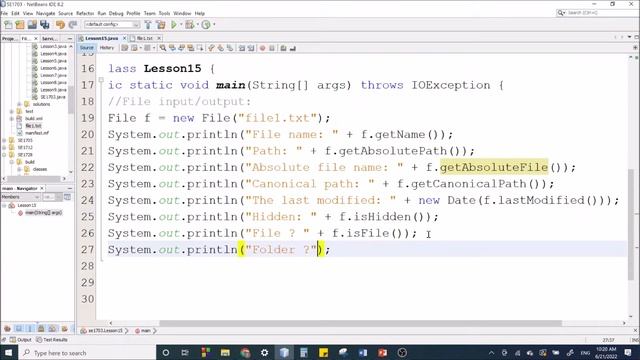Switch to the Services panel tab
The image size is (640, 360).
49,38
